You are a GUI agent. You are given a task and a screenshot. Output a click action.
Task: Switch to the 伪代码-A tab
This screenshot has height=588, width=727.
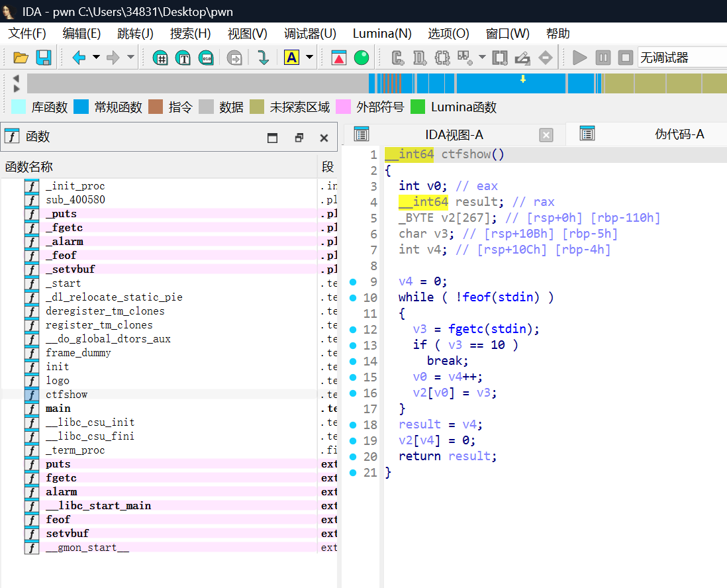click(x=679, y=134)
